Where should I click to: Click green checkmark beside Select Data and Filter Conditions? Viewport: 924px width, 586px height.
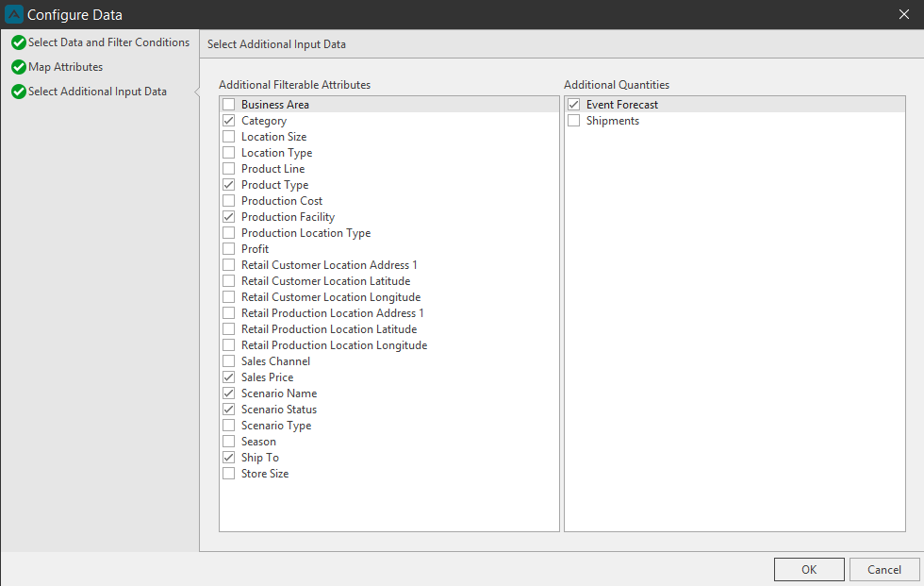(x=19, y=42)
